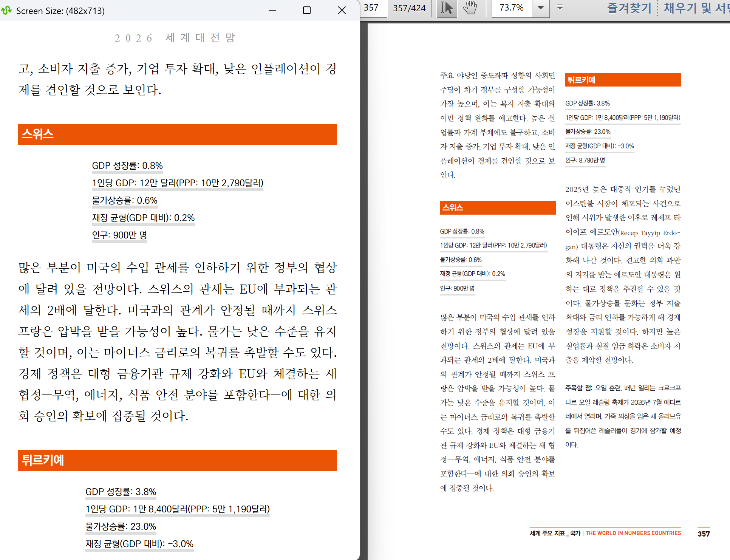This screenshot has width=730, height=560.
Task: Click the orange 튀르키예 header in preview window
Action: pos(177,460)
